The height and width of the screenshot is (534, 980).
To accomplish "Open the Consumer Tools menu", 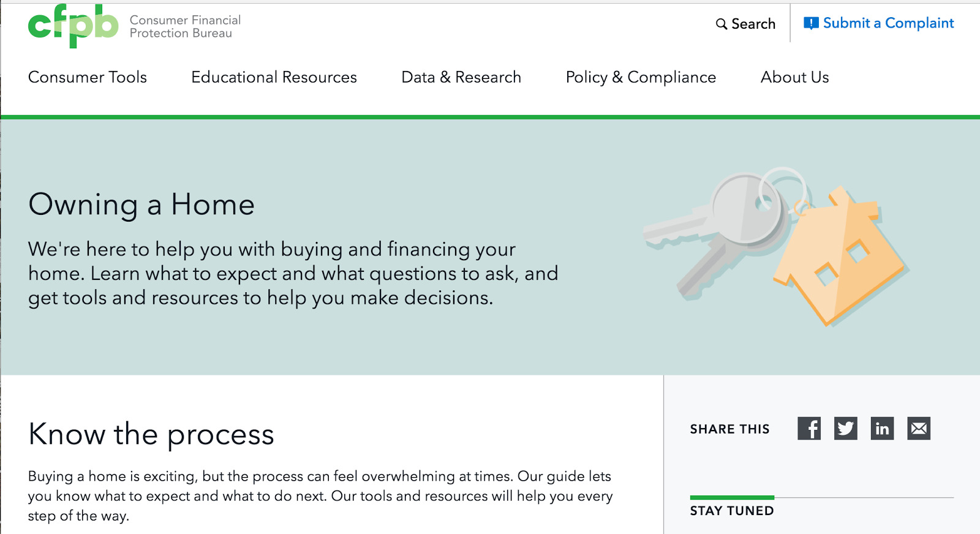I will [87, 78].
